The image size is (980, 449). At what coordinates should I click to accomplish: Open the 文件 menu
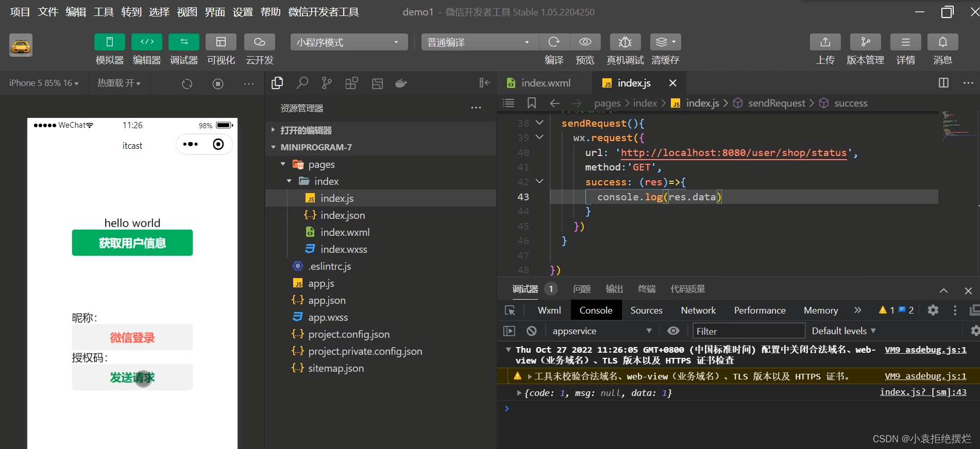48,12
